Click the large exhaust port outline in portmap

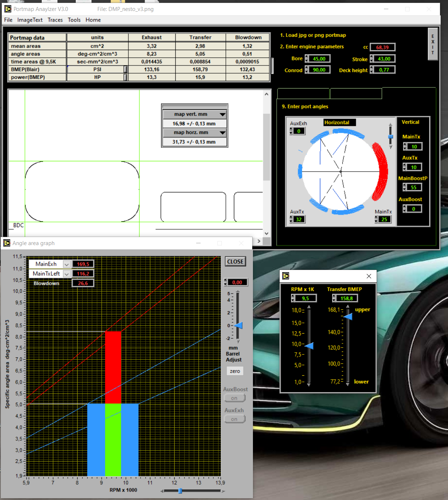point(82,192)
